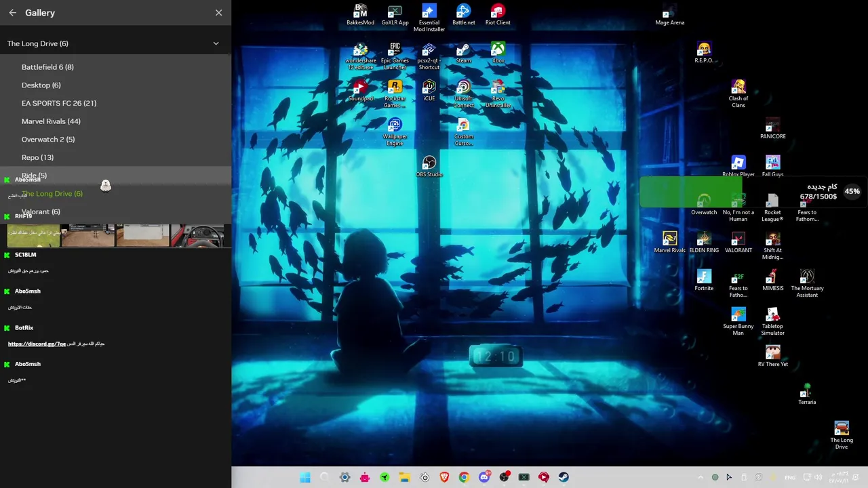Select the PANICORE desktop icon
This screenshot has width=868, height=488.
772,129
